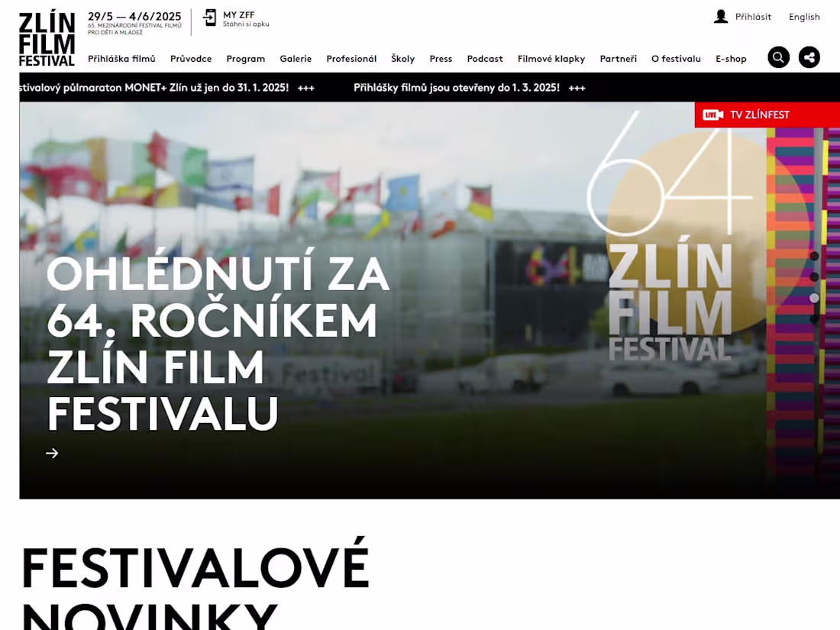Open Partneři navigation item
The height and width of the screenshot is (630, 840).
coord(619,58)
